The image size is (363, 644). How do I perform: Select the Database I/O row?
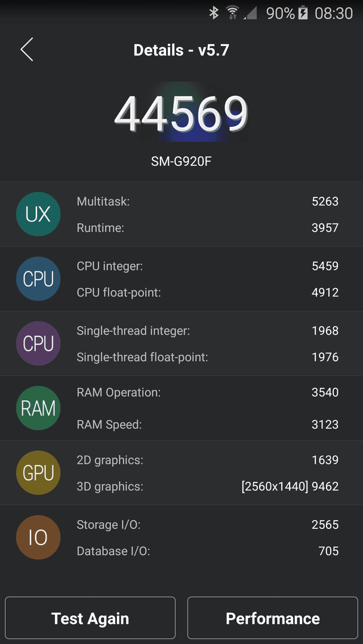(208, 551)
